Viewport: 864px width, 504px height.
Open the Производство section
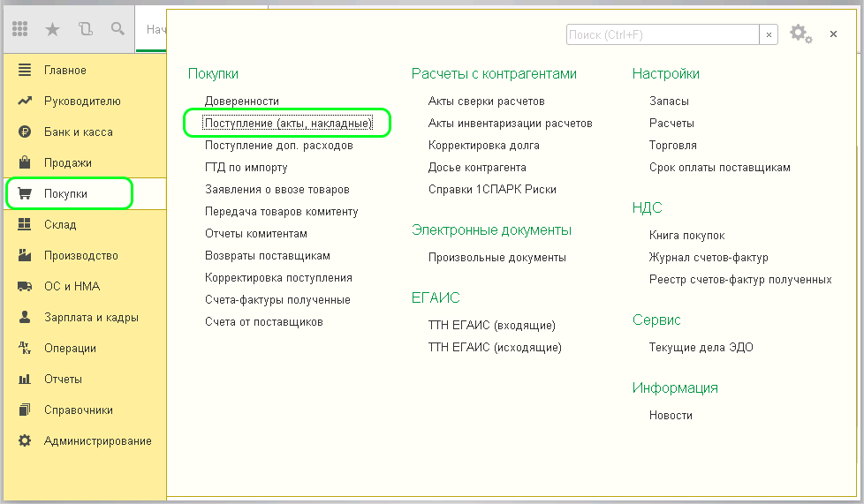80,255
